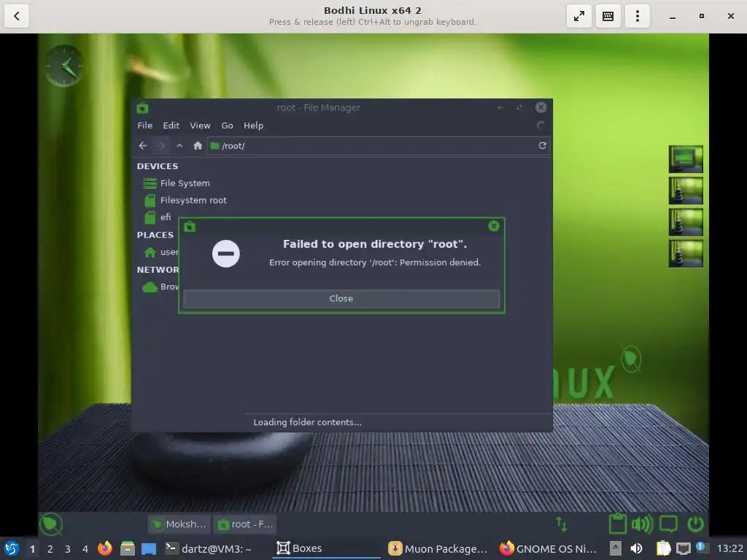Toggle fullscreen in Boxes header bar
The image size is (747, 560).
point(578,16)
